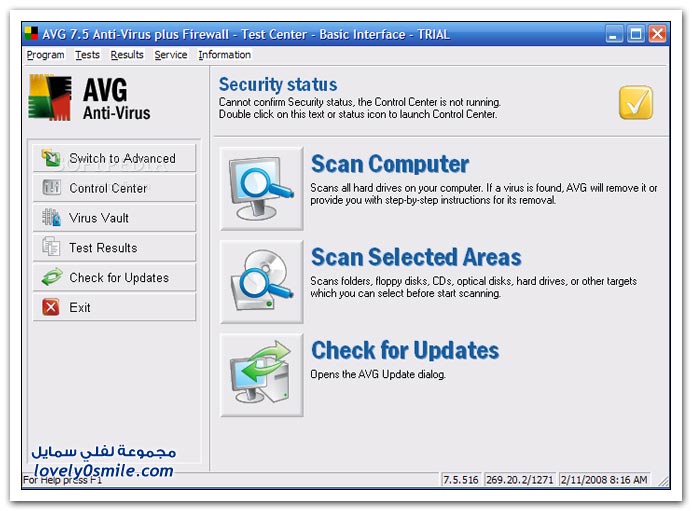Click the yellow security status checkmark icon

pos(636,102)
